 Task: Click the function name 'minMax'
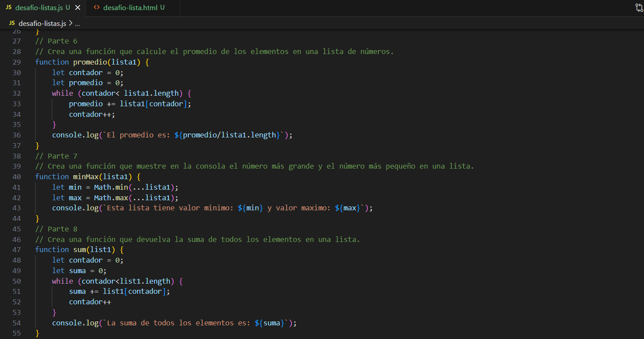[86, 177]
